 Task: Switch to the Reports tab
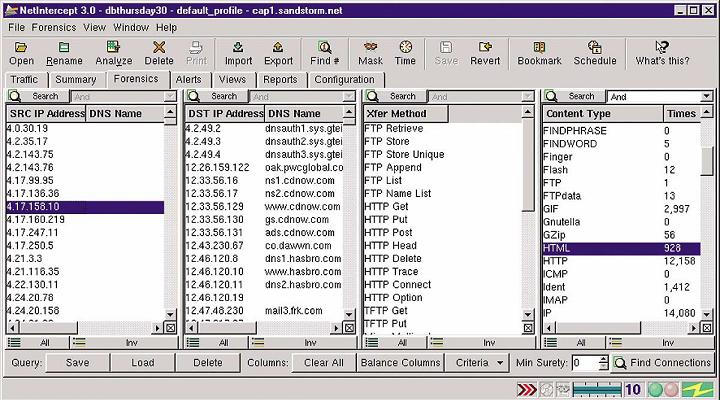(280, 80)
